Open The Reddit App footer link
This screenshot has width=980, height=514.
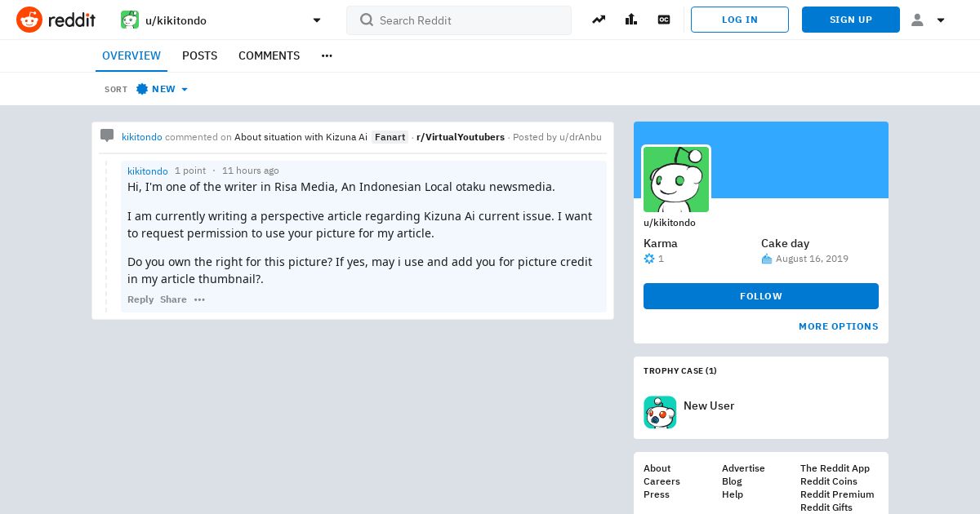click(x=835, y=468)
